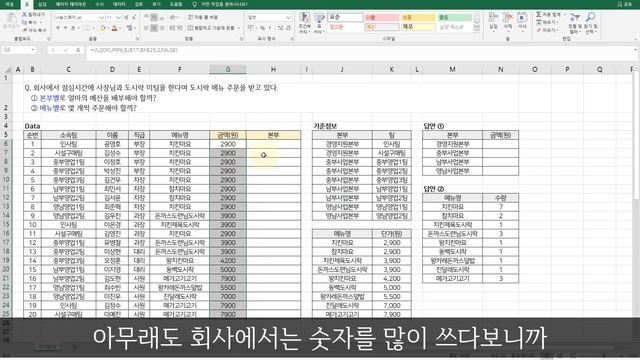Click the Increase Decimal icon
640x360 pixels.
[x=280, y=28]
